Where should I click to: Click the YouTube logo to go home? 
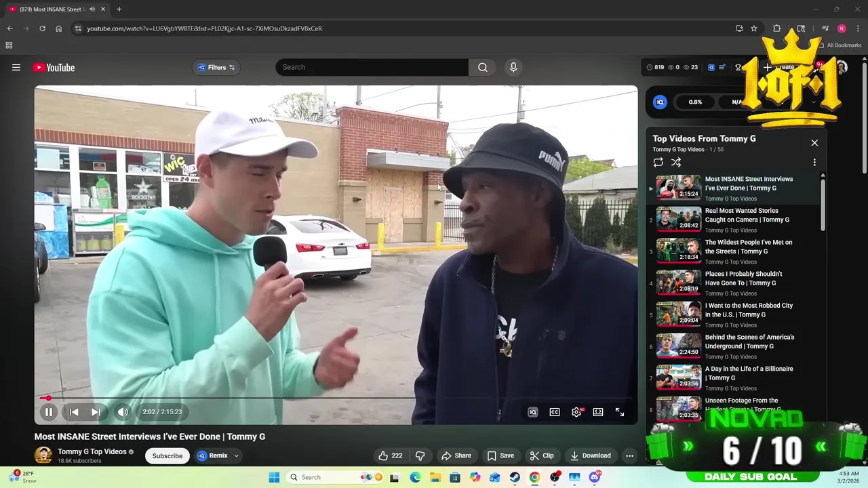click(54, 67)
